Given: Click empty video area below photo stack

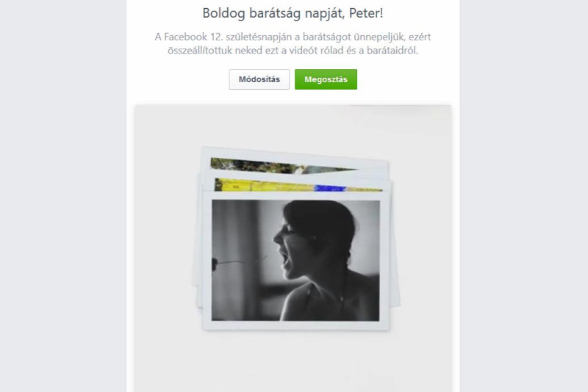Looking at the screenshot, I should (293, 360).
